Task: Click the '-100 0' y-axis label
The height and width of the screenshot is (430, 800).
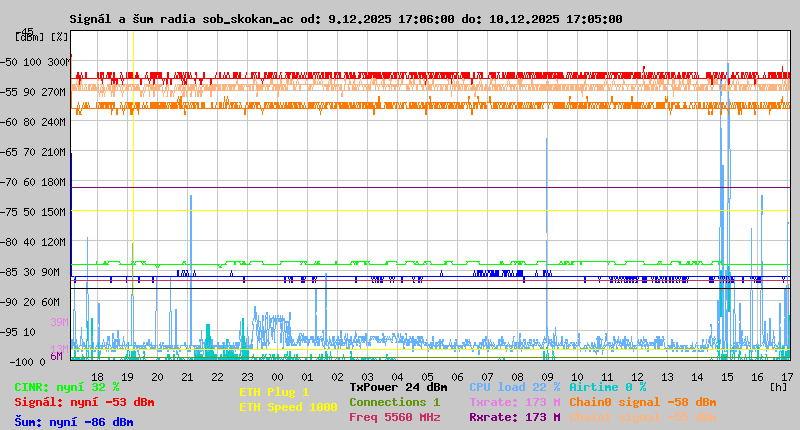Action: pos(28,362)
